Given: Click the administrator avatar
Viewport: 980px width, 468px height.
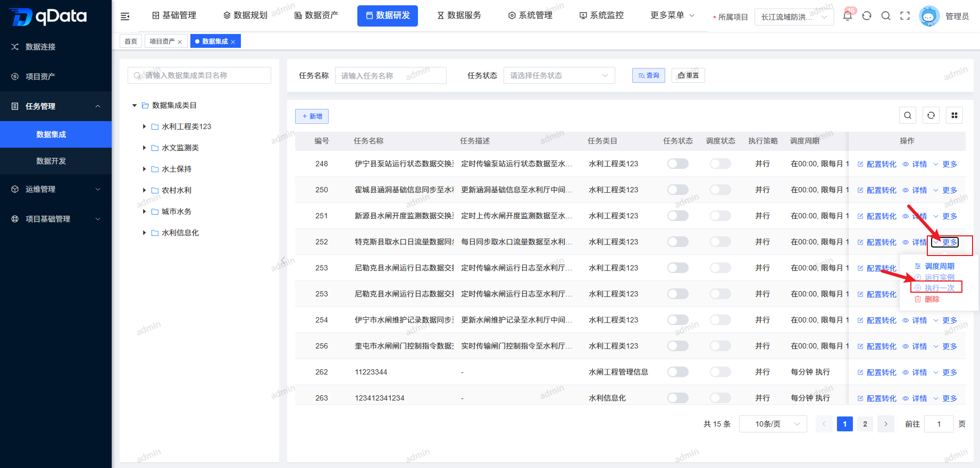Looking at the screenshot, I should tap(929, 16).
